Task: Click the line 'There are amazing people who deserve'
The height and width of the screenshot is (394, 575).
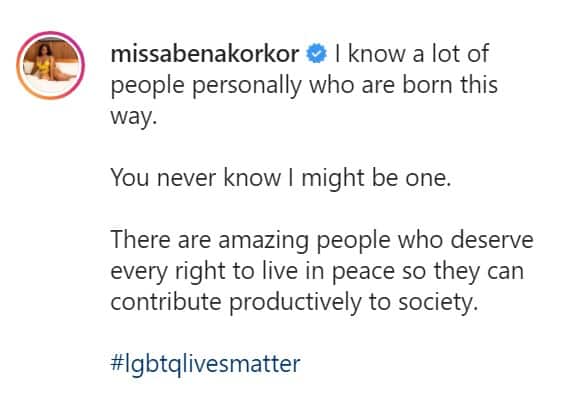Action: point(322,240)
